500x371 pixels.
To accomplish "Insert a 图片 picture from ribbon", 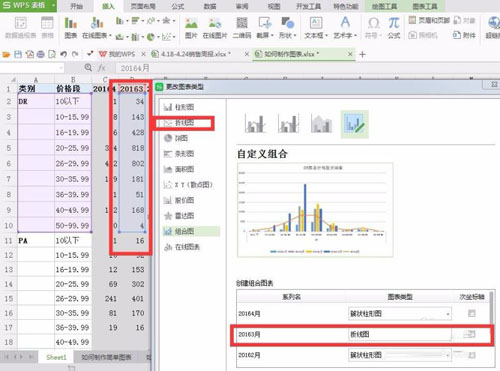I will (191, 27).
